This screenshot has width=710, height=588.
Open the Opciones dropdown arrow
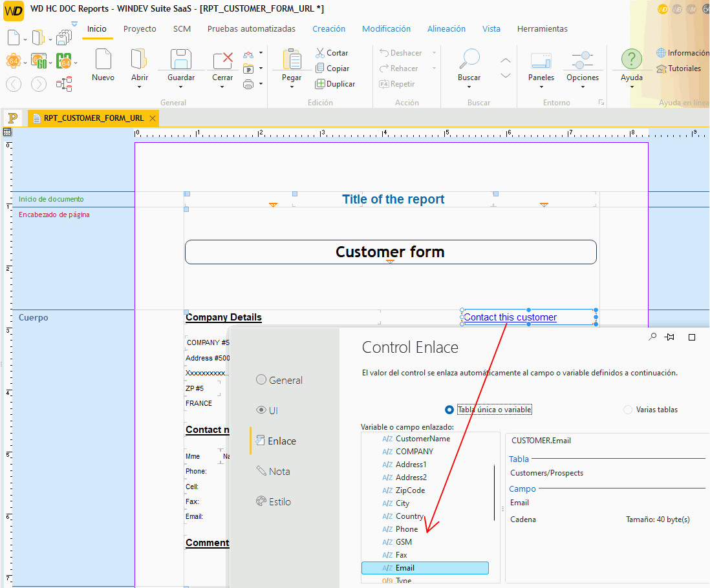click(583, 87)
